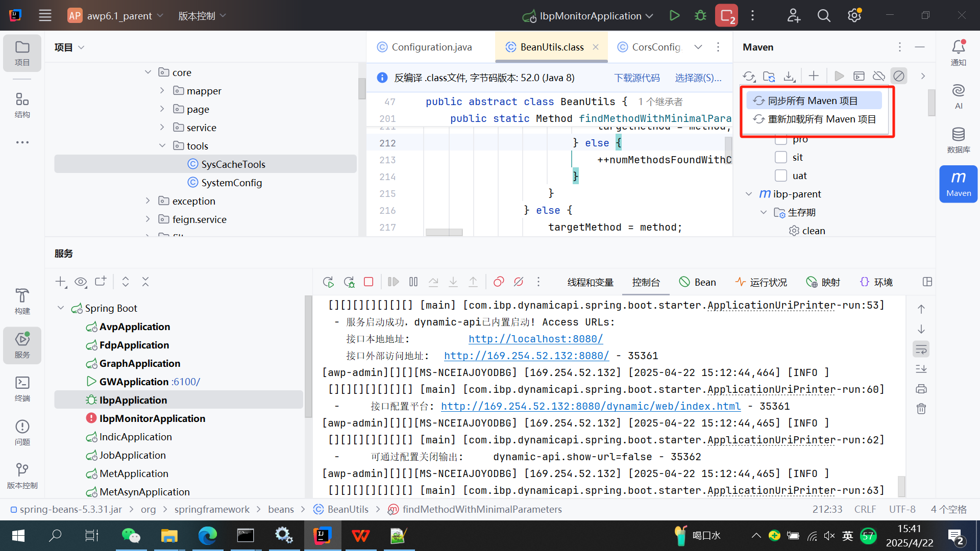Screen dimensions: 980x551
Task: Open the 线程和变量 tab
Action: click(591, 282)
